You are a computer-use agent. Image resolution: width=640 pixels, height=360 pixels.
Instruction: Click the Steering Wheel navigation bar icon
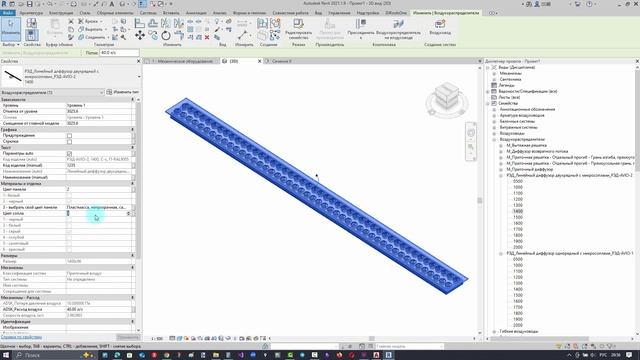(471, 133)
